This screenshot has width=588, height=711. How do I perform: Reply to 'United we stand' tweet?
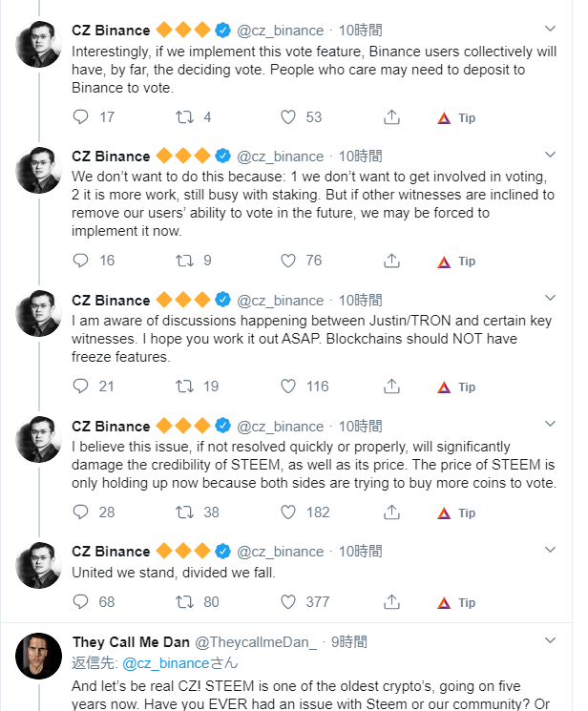[81, 602]
